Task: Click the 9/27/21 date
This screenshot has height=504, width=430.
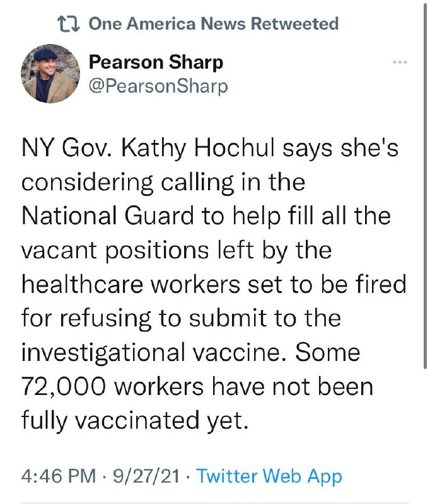Action: (x=144, y=476)
